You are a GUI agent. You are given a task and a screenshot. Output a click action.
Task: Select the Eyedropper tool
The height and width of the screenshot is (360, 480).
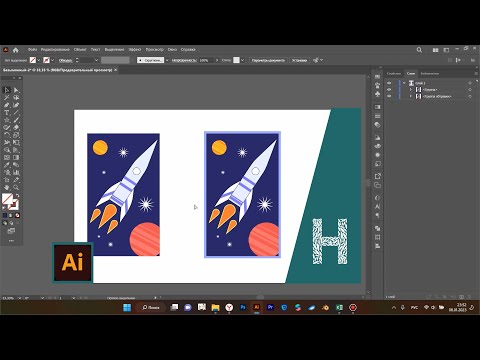point(7,165)
